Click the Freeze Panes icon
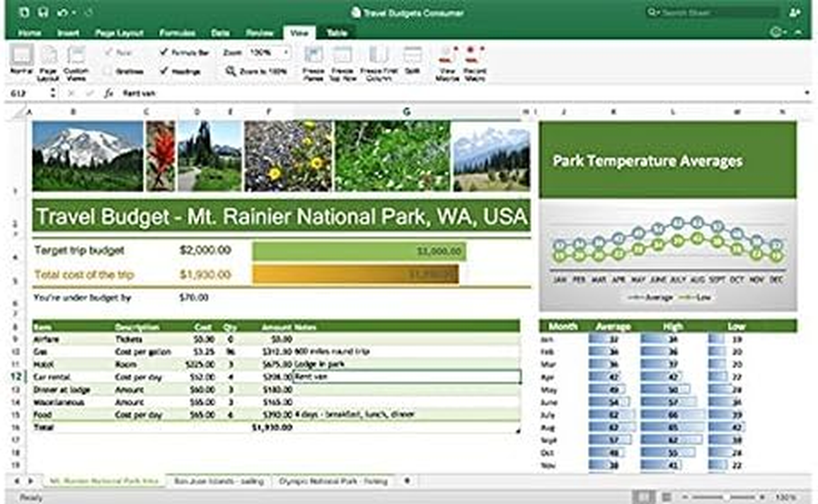 (x=313, y=56)
